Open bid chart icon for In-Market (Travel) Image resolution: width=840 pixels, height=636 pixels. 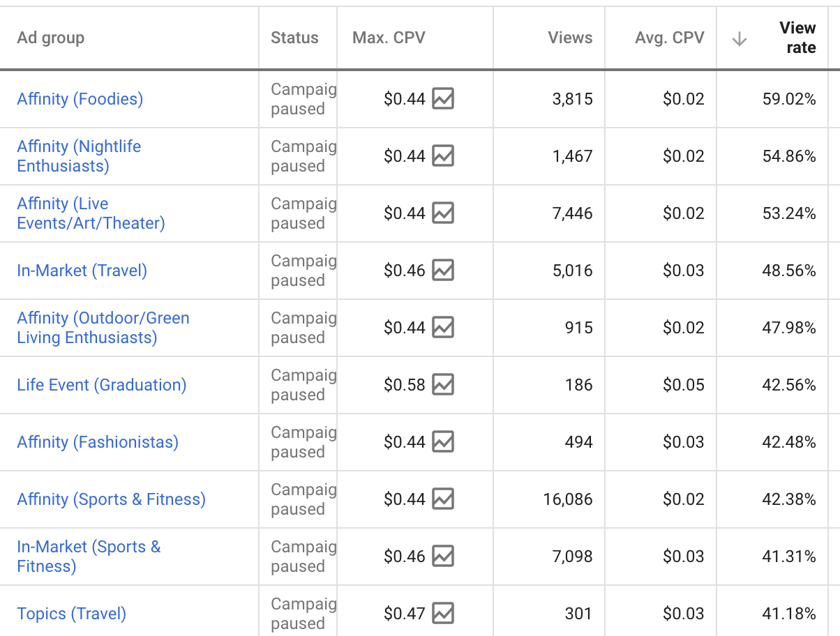point(443,271)
